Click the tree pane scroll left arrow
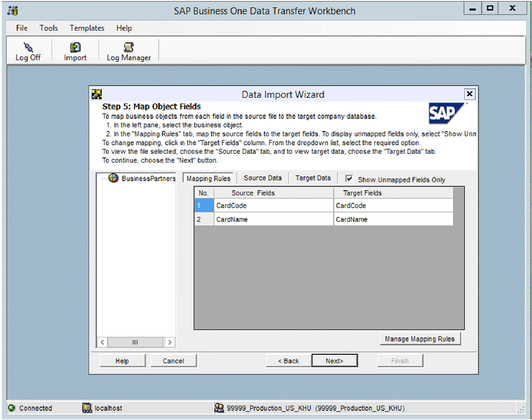This screenshot has width=532, height=420. tap(102, 342)
